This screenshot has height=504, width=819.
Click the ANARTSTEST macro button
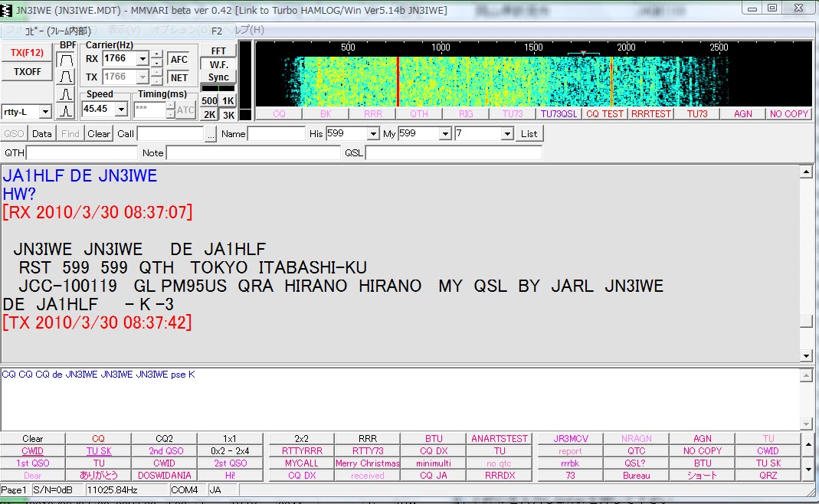tap(500, 439)
